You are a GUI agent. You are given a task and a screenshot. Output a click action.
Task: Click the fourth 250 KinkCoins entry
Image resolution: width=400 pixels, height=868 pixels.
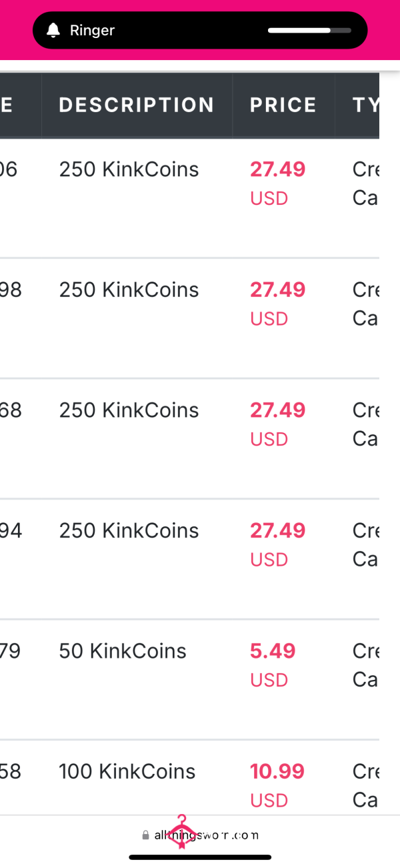click(129, 531)
